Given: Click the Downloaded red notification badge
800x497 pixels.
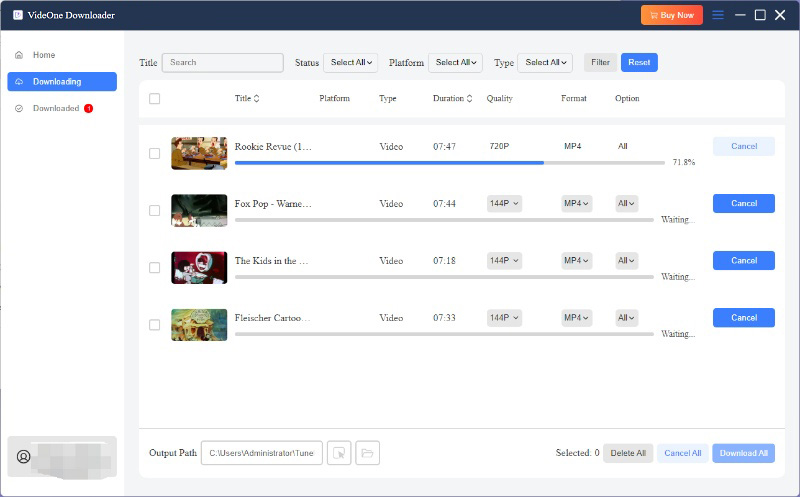Looking at the screenshot, I should [88, 108].
